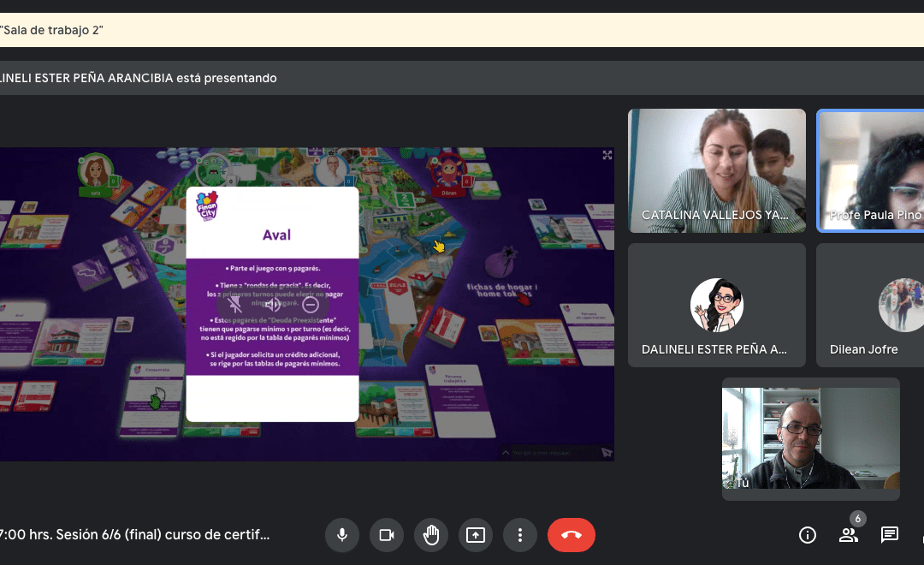
Task: Click the game chat message bar in presentation
Action: (556, 452)
